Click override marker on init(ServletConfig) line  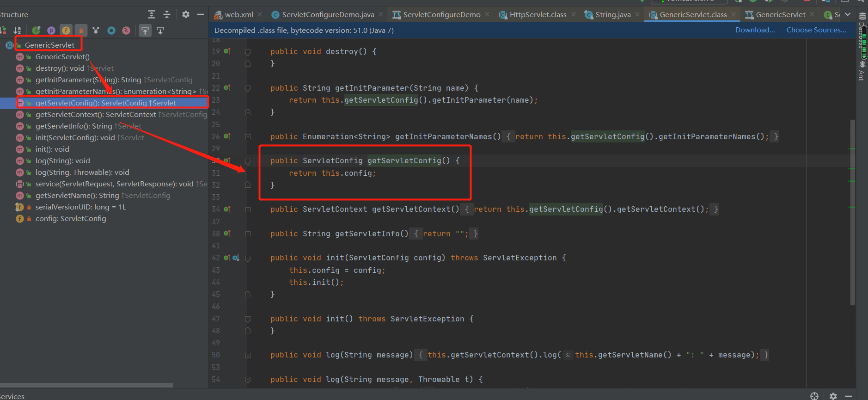[x=227, y=258]
